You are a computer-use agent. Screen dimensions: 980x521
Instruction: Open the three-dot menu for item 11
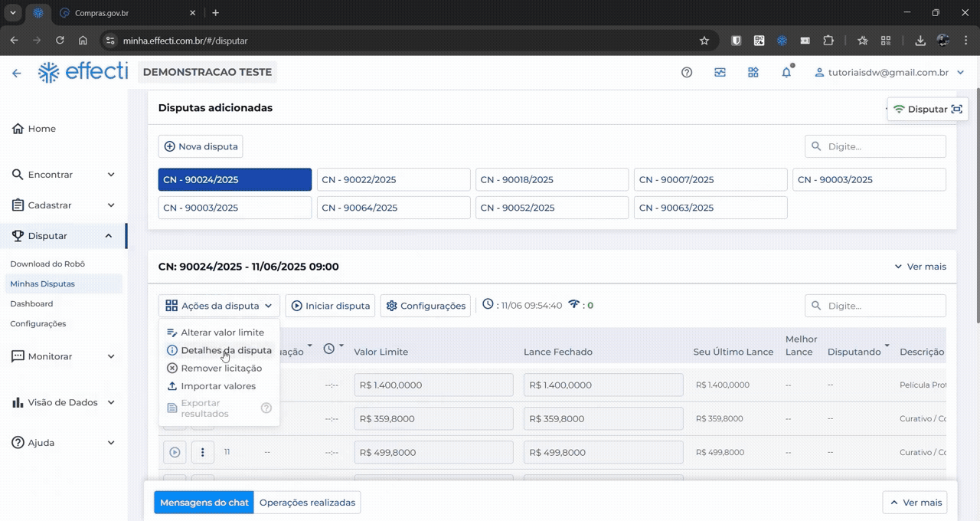click(x=202, y=453)
